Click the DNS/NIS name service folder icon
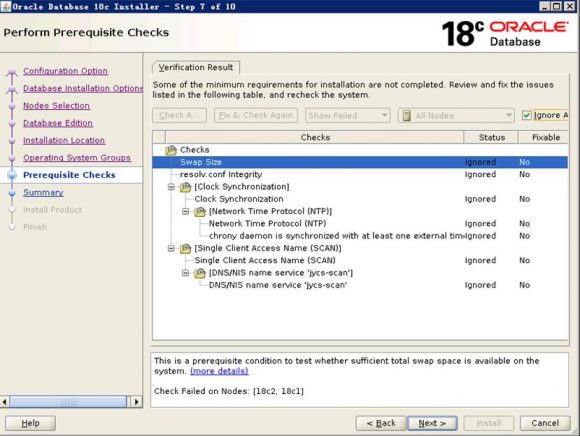Viewport: 580px width, 436px height. (x=200, y=273)
